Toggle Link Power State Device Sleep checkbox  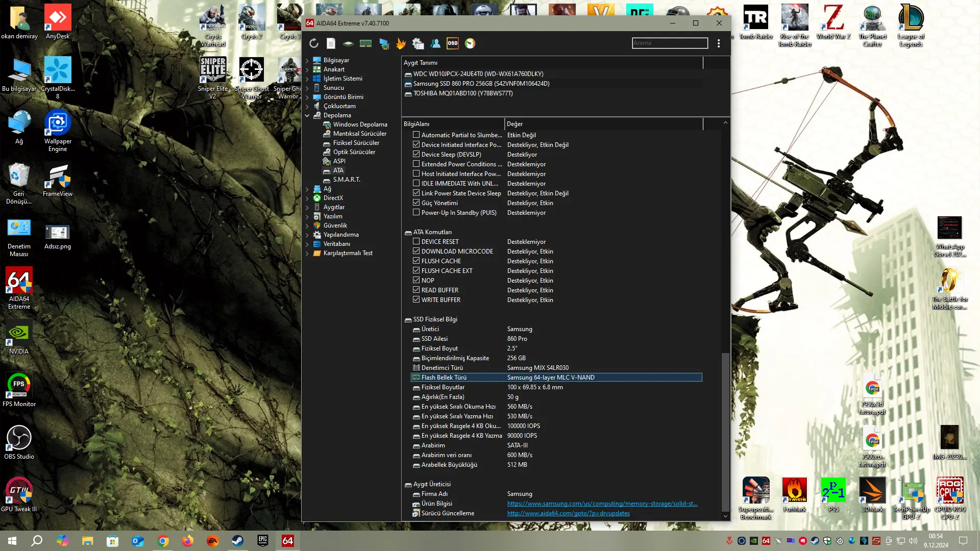416,193
